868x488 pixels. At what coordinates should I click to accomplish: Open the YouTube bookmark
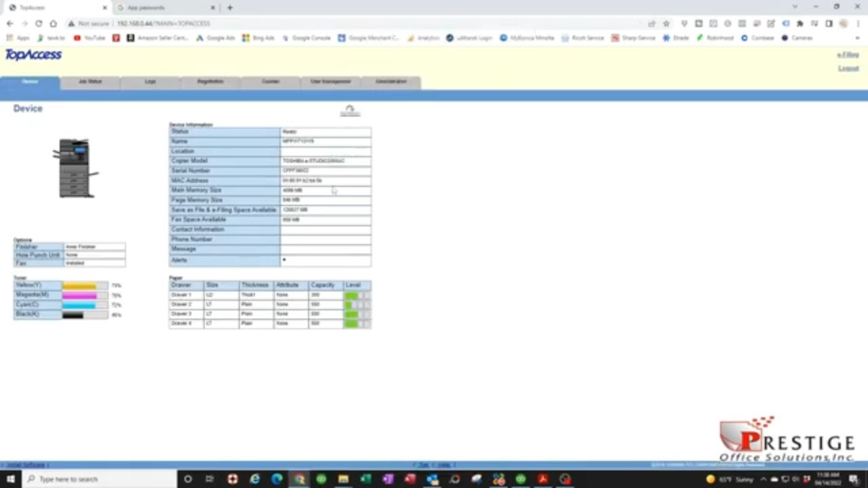[x=90, y=38]
